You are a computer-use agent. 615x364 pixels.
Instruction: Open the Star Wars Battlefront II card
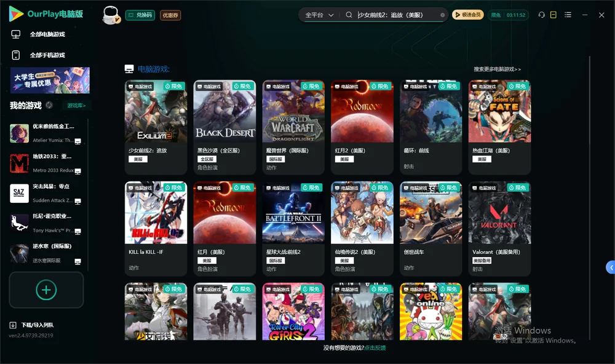(x=293, y=228)
